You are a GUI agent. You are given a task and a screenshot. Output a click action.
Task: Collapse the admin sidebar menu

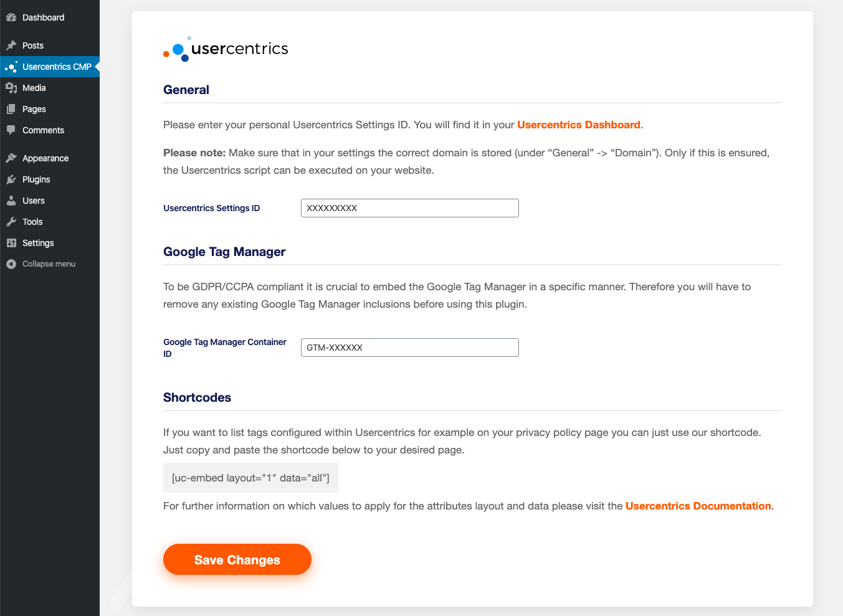point(49,264)
